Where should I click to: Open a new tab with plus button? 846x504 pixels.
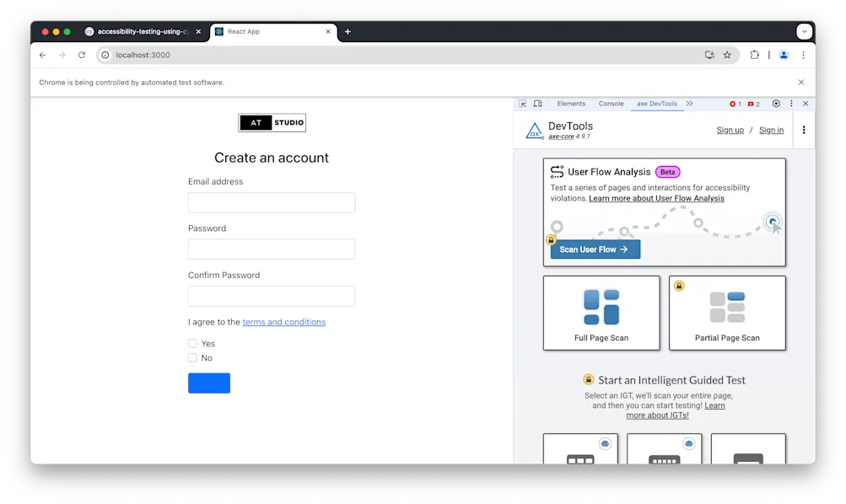348,32
